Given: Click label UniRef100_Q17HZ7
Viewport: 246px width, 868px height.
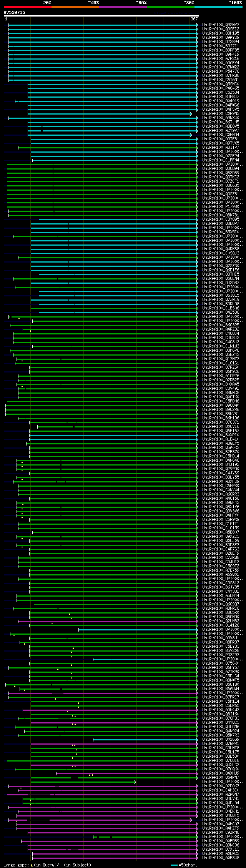Looking at the screenshot, I should (221, 359).
